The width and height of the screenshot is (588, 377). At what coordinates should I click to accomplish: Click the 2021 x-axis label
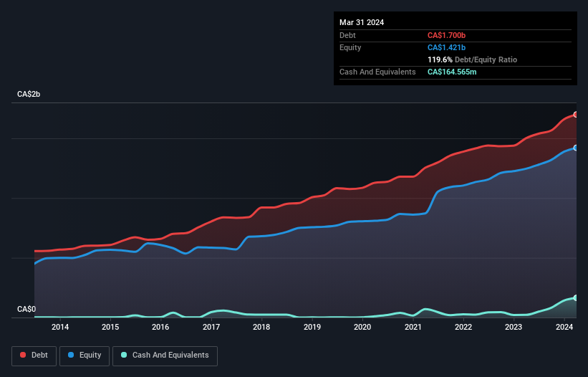click(x=413, y=327)
